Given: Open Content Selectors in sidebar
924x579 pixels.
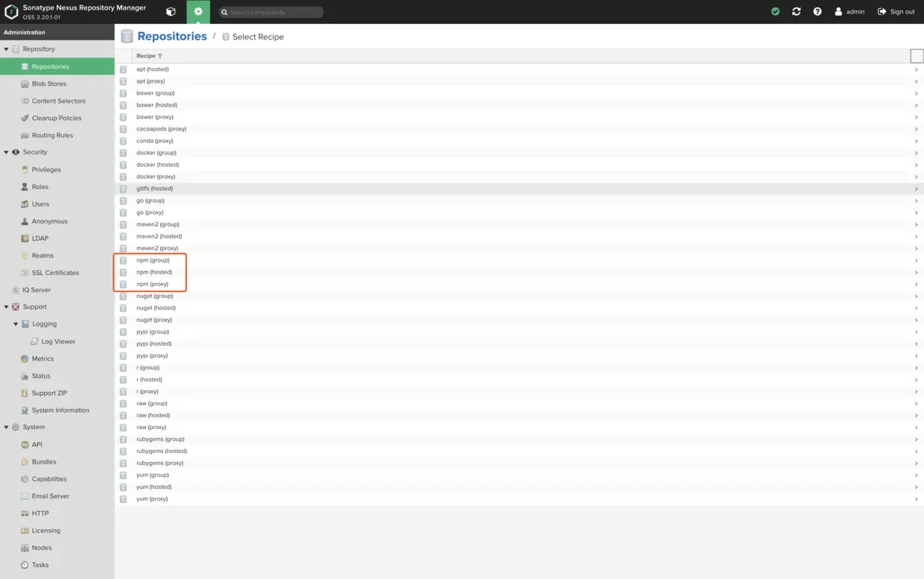Looking at the screenshot, I should pyautogui.click(x=57, y=101).
